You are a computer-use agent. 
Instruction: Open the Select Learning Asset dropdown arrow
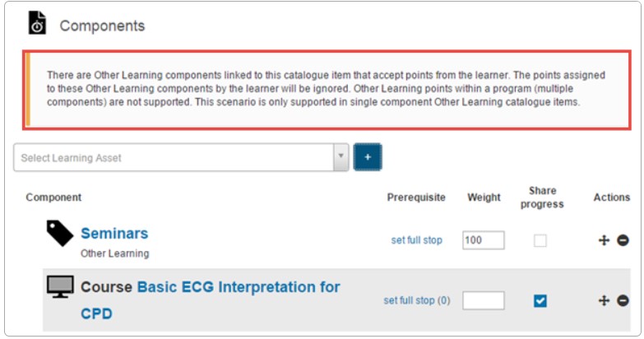click(x=341, y=157)
